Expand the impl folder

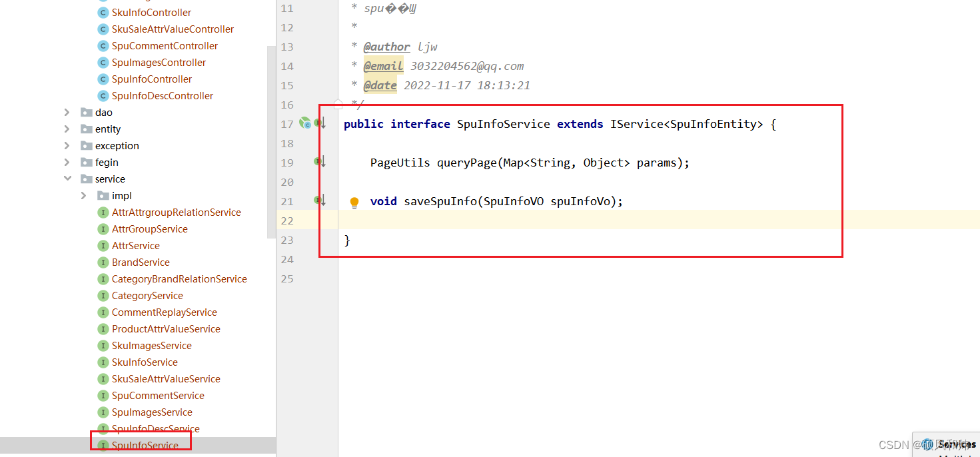pos(83,196)
